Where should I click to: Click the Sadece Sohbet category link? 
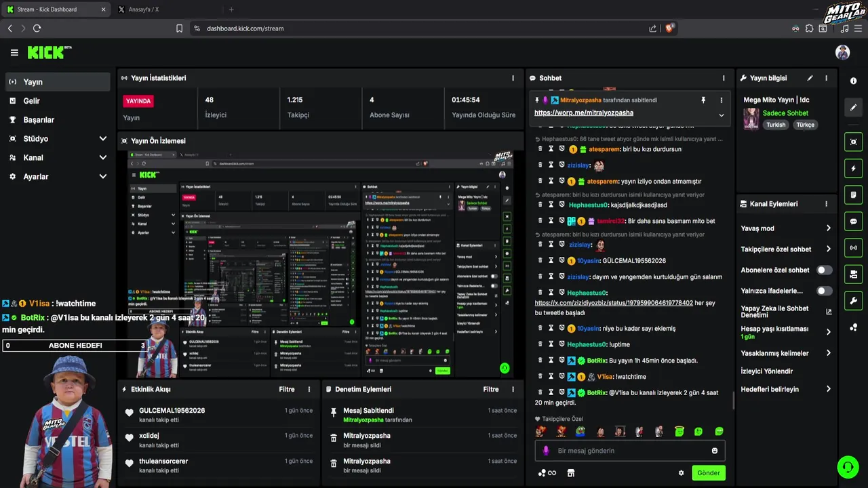click(785, 113)
